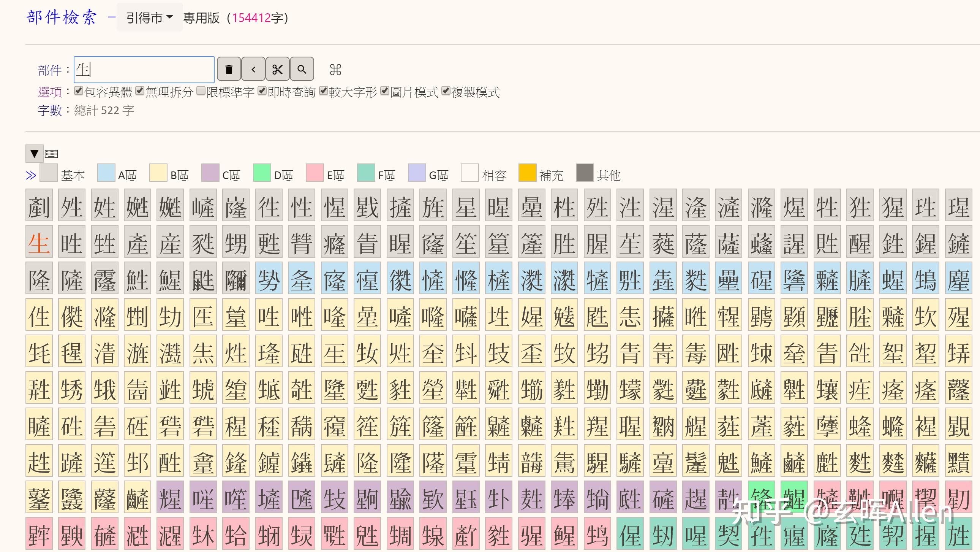
Task: Click the F區 teal swatch
Action: click(366, 173)
